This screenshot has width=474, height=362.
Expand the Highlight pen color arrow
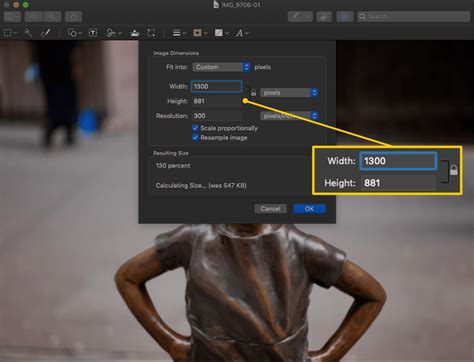(308, 16)
